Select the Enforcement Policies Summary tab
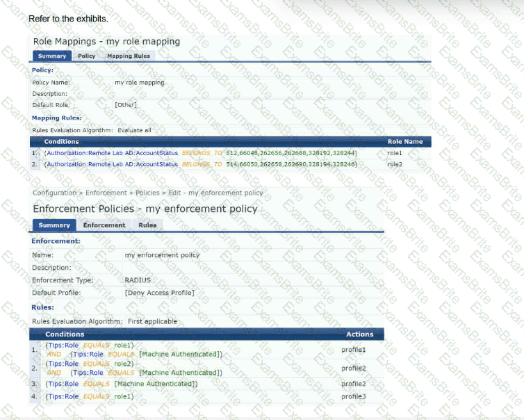 (x=54, y=225)
